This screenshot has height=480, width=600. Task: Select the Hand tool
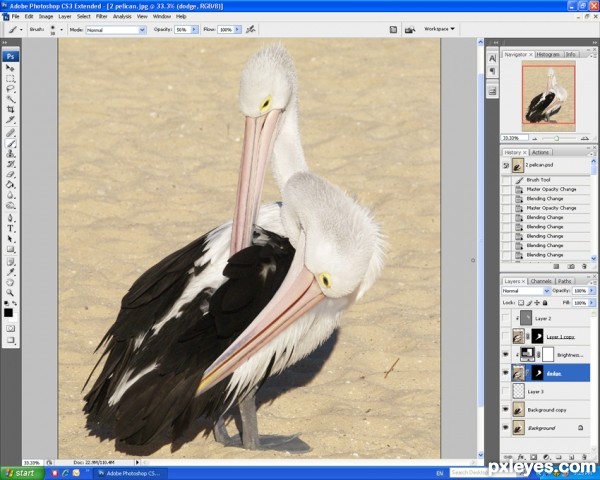click(x=10, y=282)
